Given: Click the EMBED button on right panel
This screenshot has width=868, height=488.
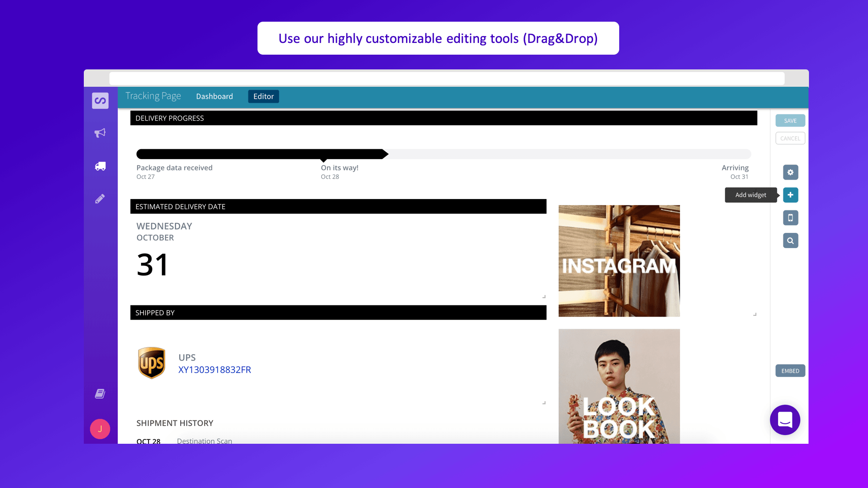Looking at the screenshot, I should pyautogui.click(x=791, y=370).
